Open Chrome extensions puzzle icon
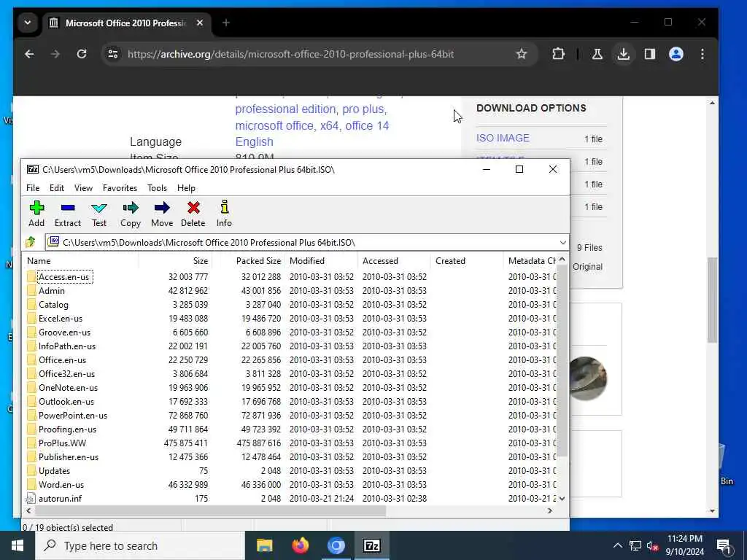Viewport: 747px width, 560px height. pos(558,54)
